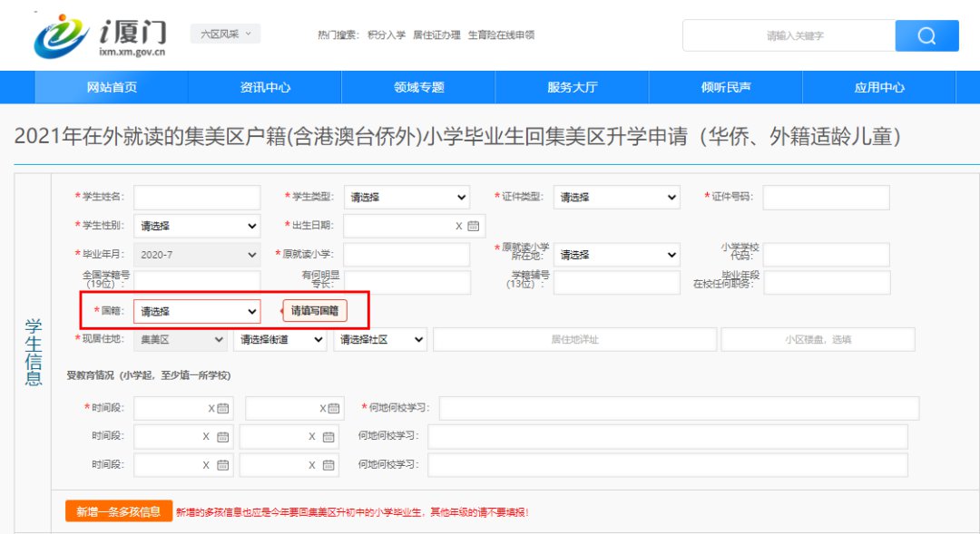Expand the 学生类型 dropdown

pos(407,198)
